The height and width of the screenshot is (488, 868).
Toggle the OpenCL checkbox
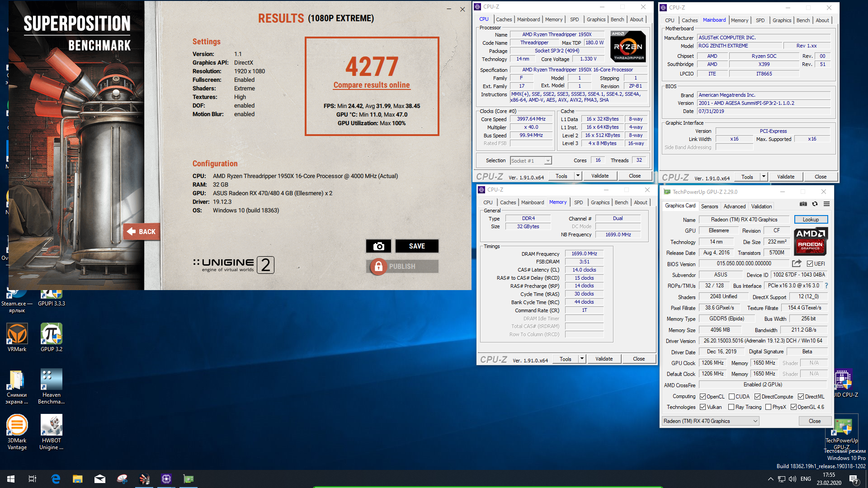(x=703, y=397)
